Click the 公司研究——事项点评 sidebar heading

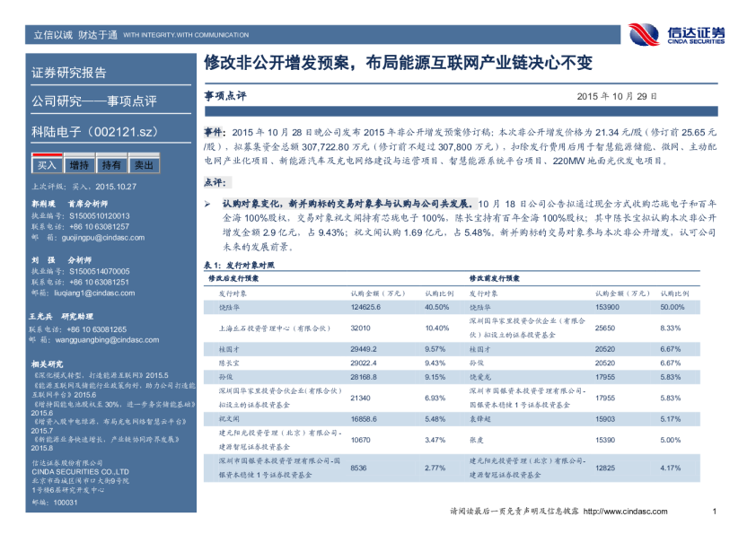[x=94, y=101]
